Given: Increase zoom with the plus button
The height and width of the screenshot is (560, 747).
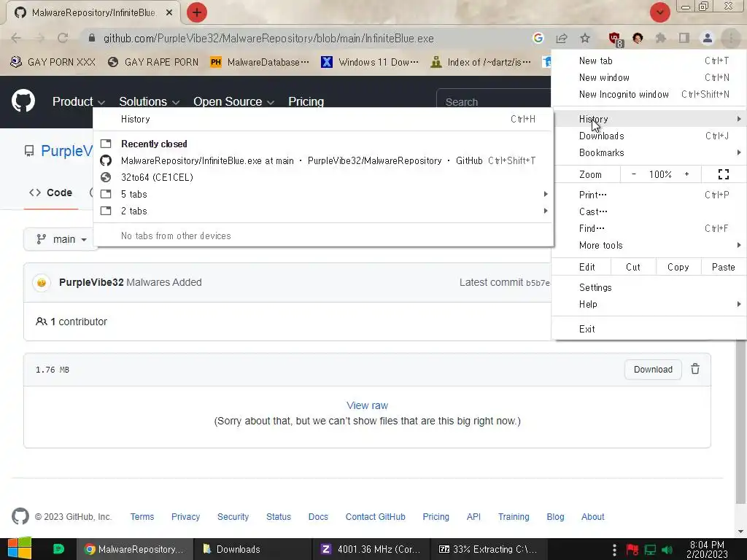Looking at the screenshot, I should click(x=686, y=174).
